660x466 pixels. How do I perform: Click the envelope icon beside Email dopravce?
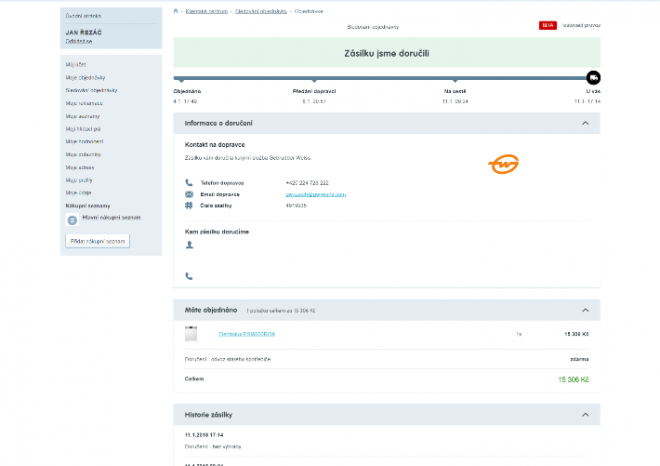pyautogui.click(x=189, y=194)
